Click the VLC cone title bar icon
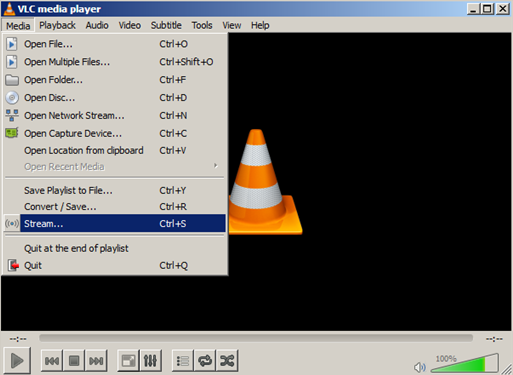The height and width of the screenshot is (375, 513). 9,9
